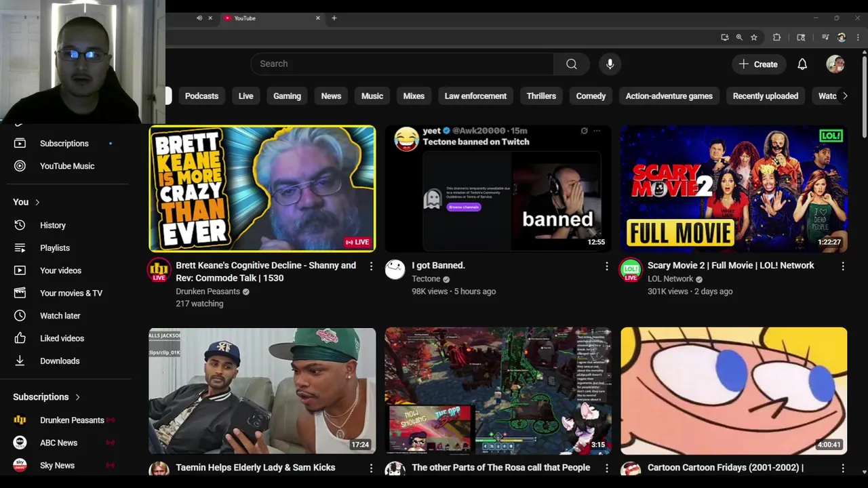Click the Playlists icon in sidebar
The image size is (868, 488).
click(20, 247)
